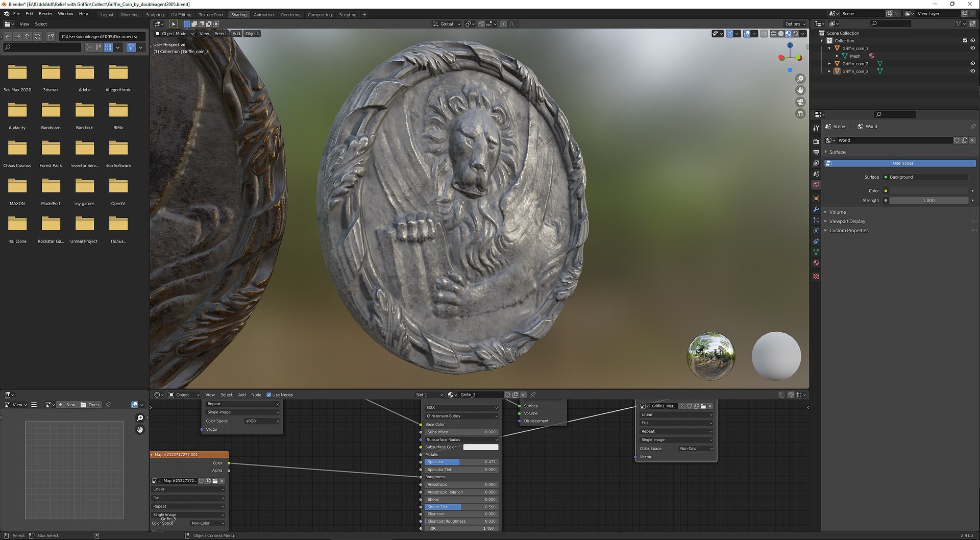The image size is (980, 540).
Task: Open the Texture checkerboard properties tab
Action: (816, 277)
